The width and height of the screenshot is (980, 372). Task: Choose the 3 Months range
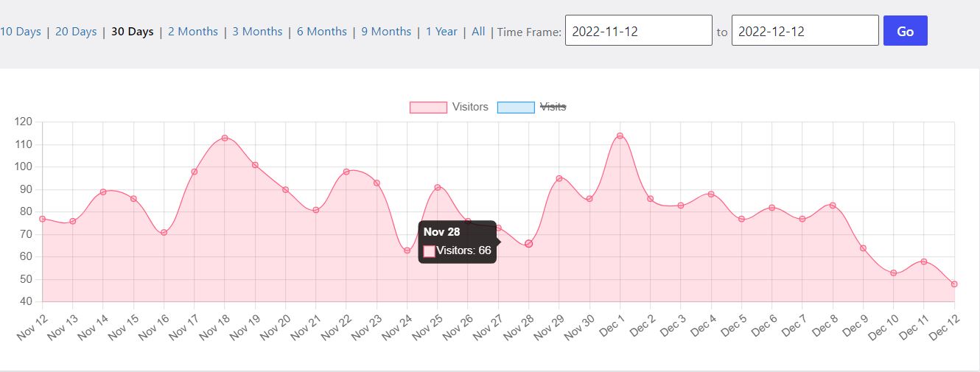pos(257,32)
